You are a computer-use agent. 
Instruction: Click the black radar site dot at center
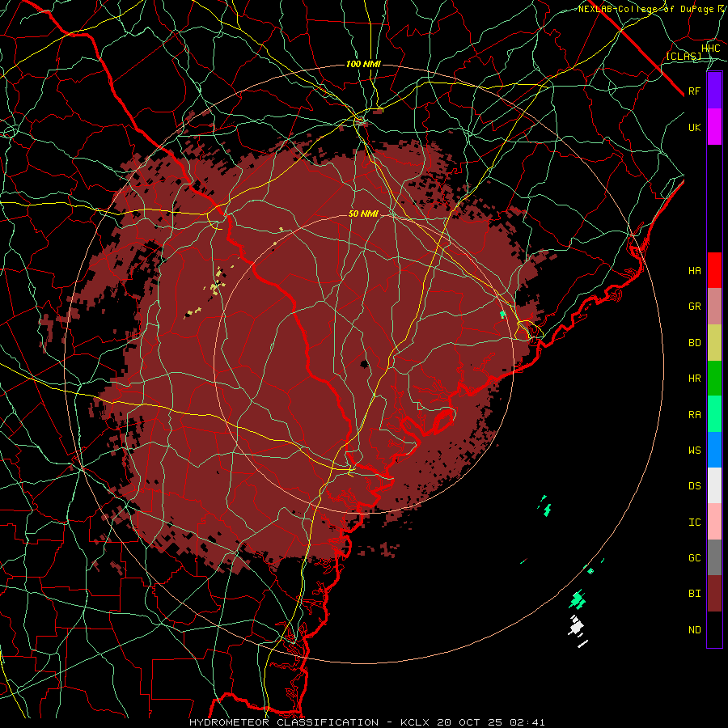pos(365,364)
